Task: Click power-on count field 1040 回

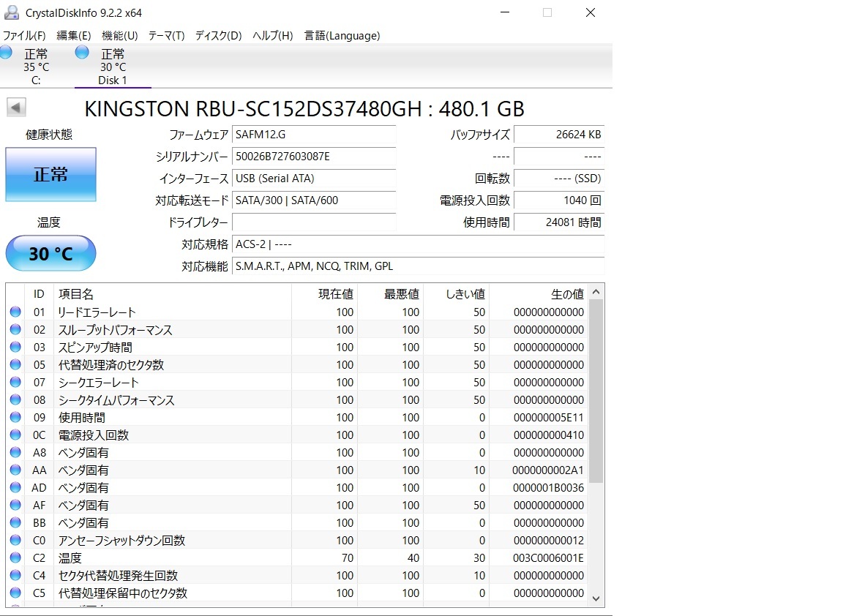Action: 559,200
